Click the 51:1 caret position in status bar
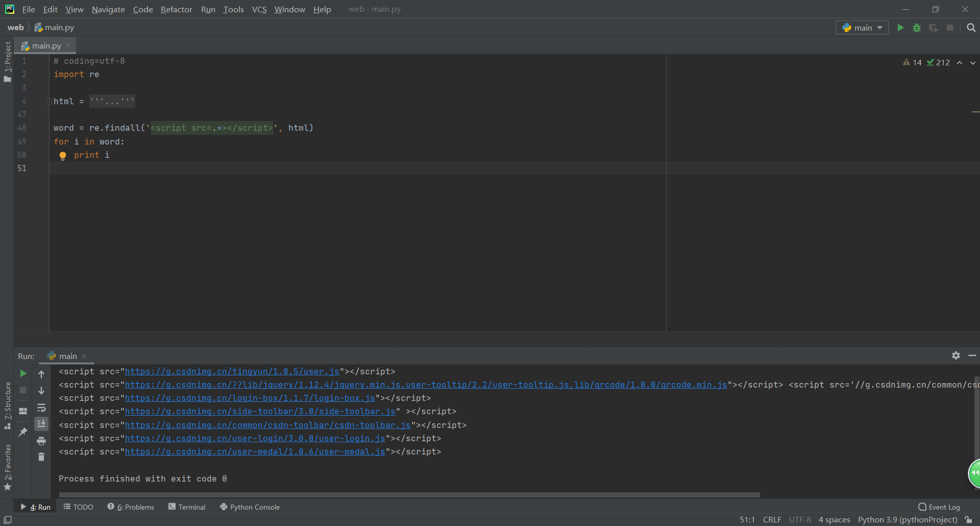Viewport: 980px width, 526px height. click(x=747, y=520)
